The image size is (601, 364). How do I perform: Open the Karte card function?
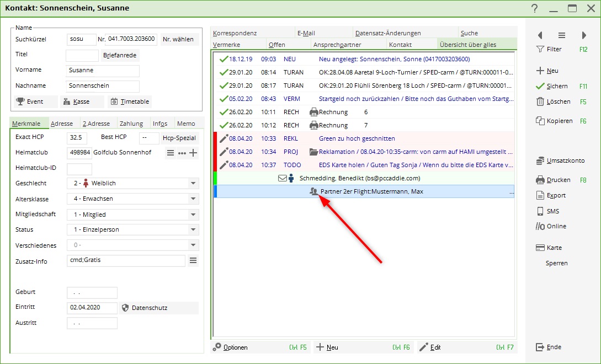tap(540, 248)
